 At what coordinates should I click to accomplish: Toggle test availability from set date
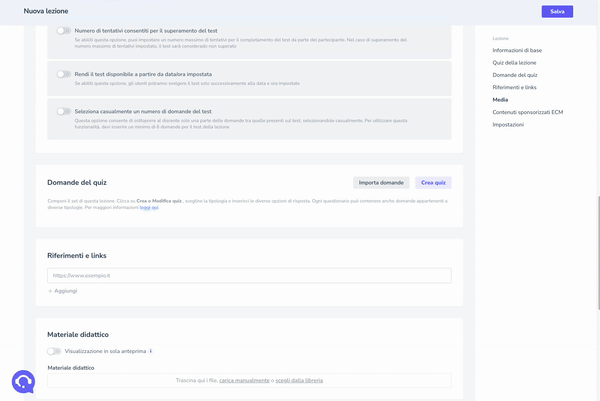[64, 74]
